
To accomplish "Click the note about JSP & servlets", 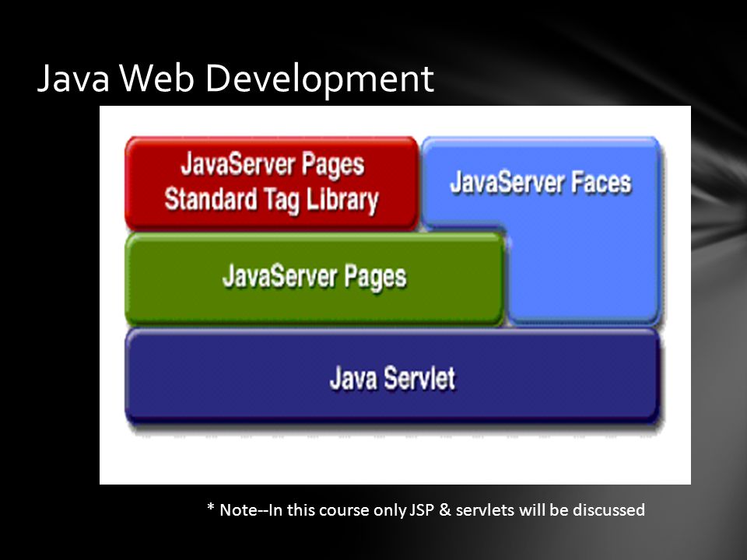I will (x=426, y=510).
